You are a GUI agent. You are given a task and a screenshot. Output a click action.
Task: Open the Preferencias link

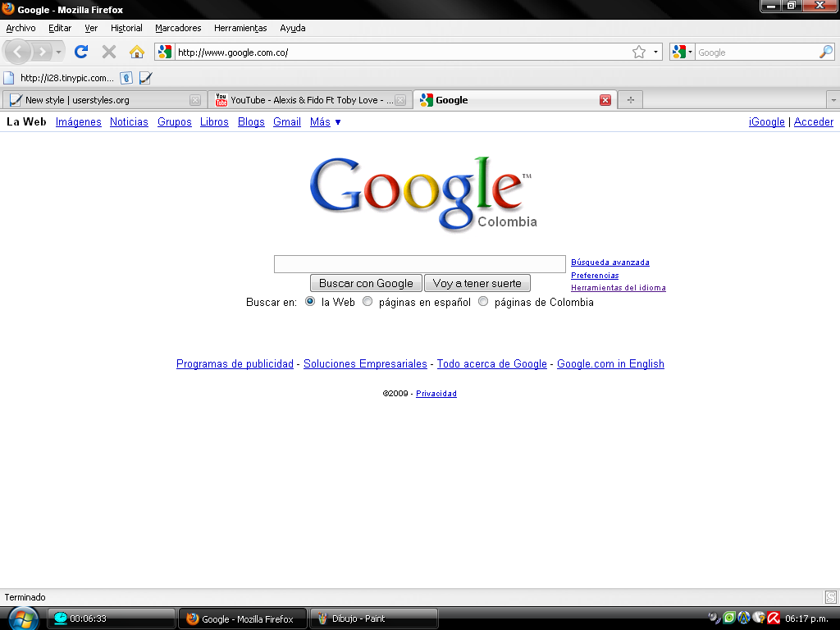tap(595, 276)
